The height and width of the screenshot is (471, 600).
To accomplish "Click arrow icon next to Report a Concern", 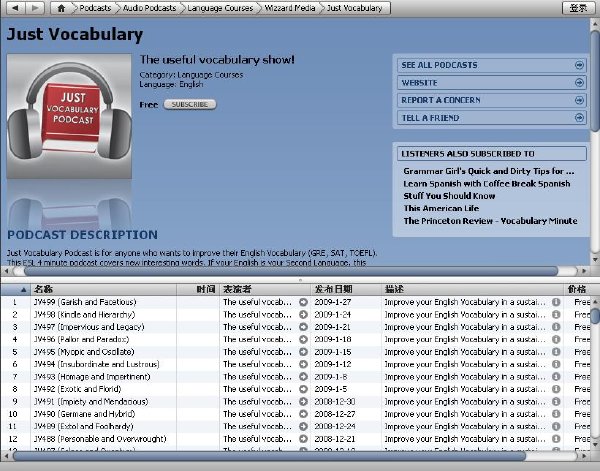I will click(x=579, y=100).
